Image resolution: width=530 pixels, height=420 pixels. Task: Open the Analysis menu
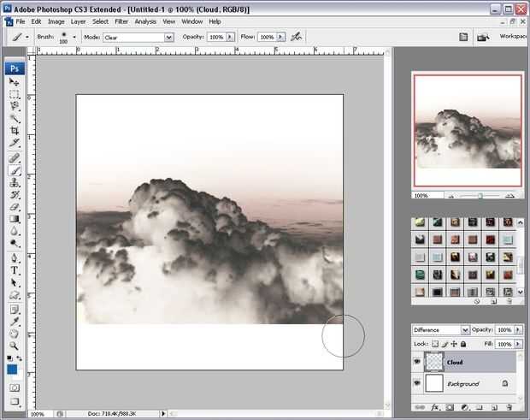coord(145,21)
